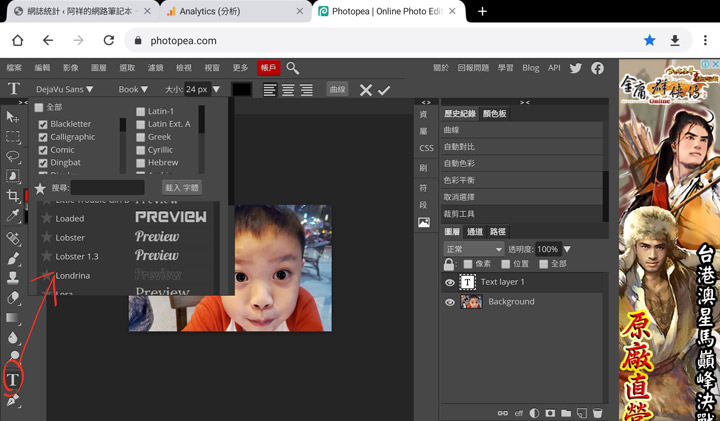Select the Lasso tool
The width and height of the screenshot is (720, 421).
point(13,157)
